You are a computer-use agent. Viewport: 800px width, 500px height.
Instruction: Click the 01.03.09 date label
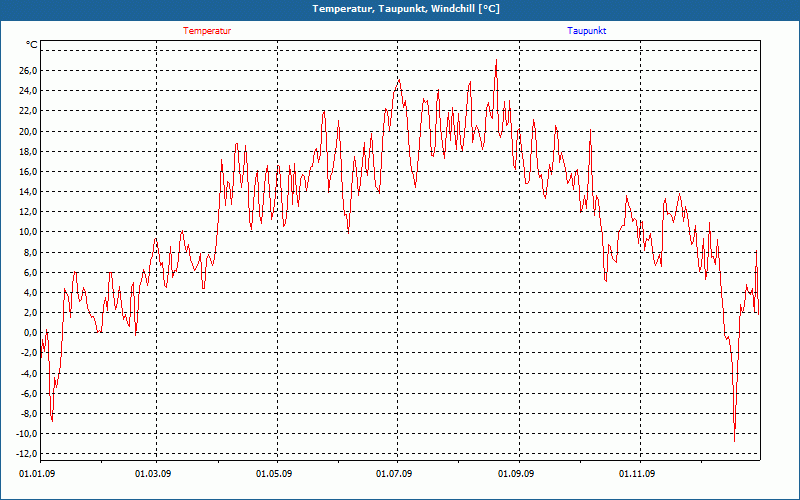(x=153, y=474)
